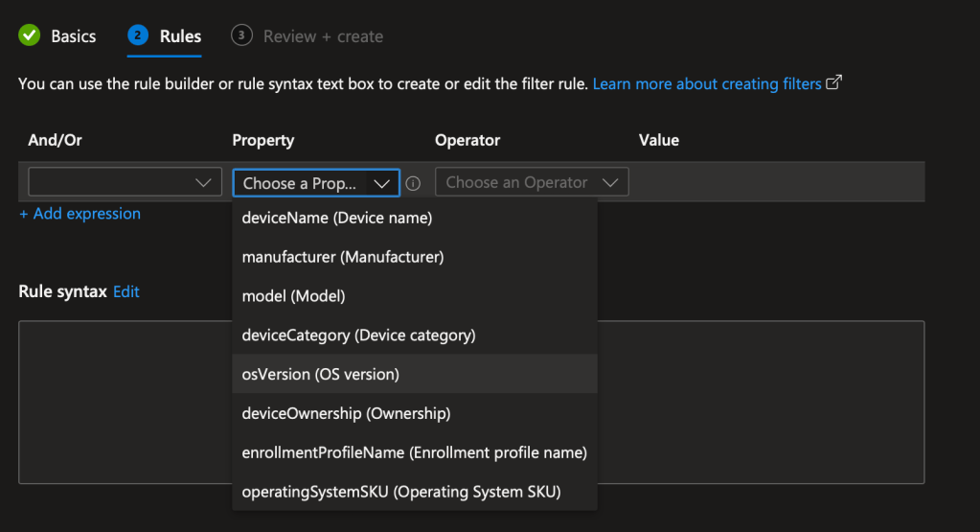Click the step 3 Review circle icon
The height and width of the screenshot is (532, 980).
[241, 36]
